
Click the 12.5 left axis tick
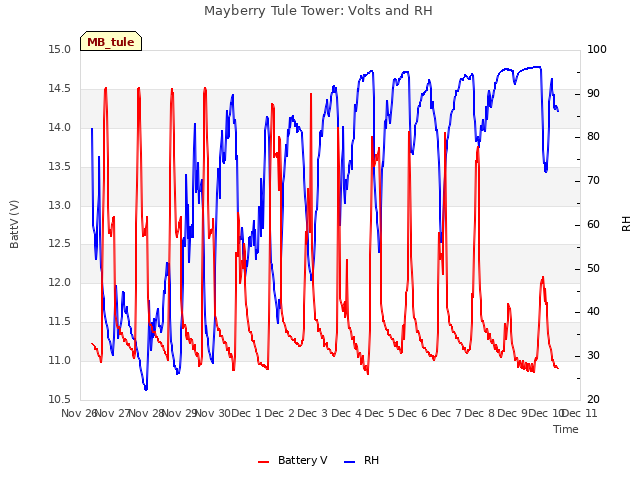(x=60, y=244)
